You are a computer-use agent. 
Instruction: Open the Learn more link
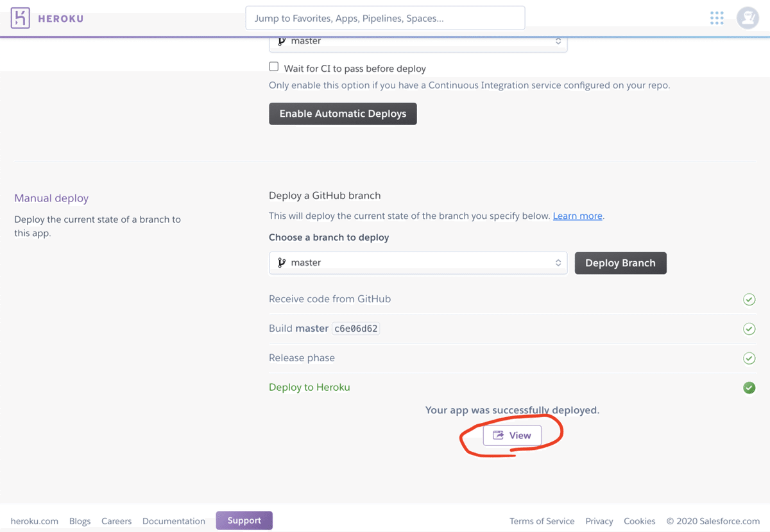coord(577,216)
